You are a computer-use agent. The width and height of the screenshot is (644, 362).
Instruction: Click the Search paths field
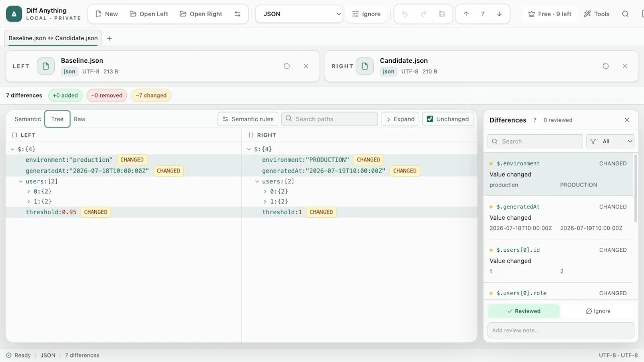pos(330,119)
